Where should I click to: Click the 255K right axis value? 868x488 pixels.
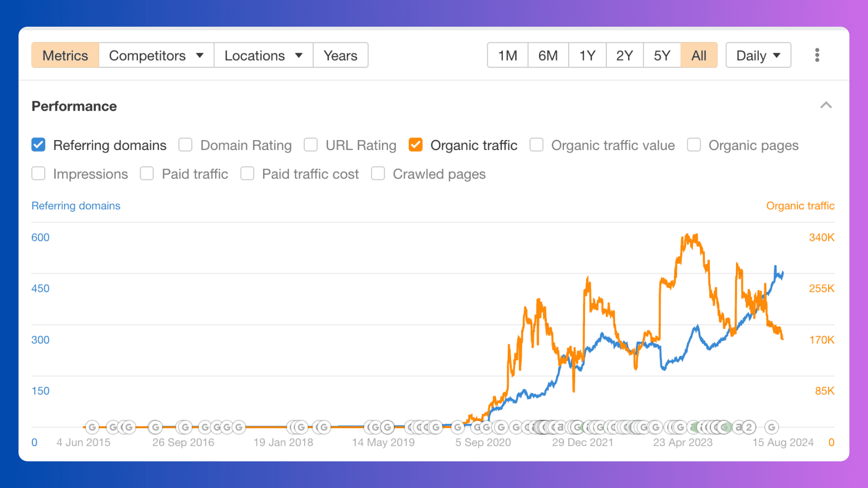click(x=821, y=288)
